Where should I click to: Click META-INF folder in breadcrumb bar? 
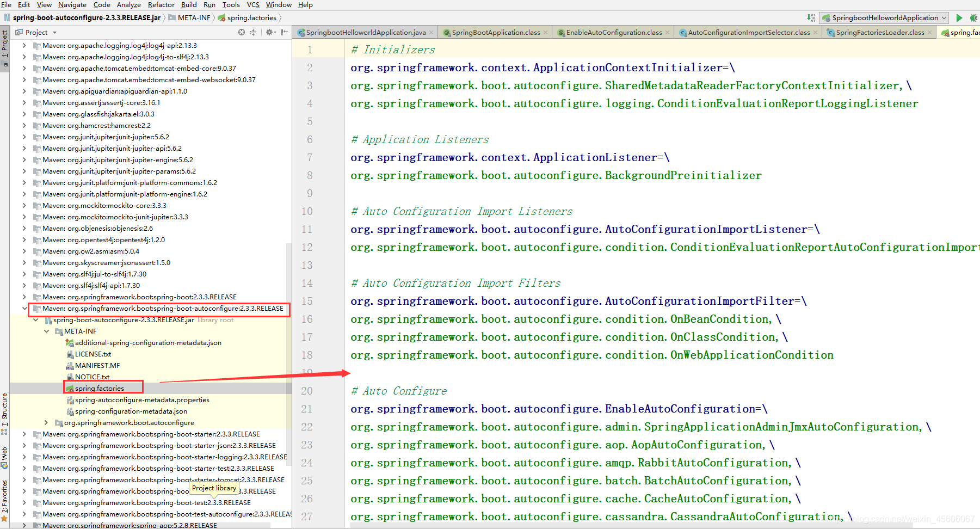[189, 18]
